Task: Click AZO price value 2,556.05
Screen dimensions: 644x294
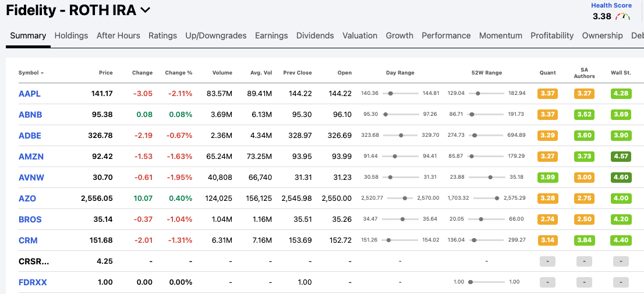Action: 97,199
